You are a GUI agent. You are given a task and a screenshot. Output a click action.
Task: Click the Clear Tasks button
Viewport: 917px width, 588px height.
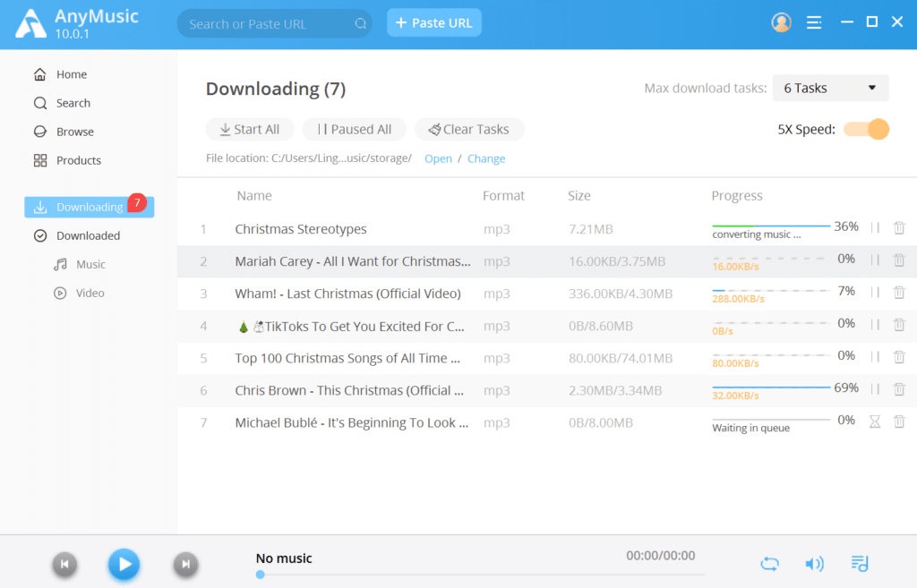(x=469, y=129)
